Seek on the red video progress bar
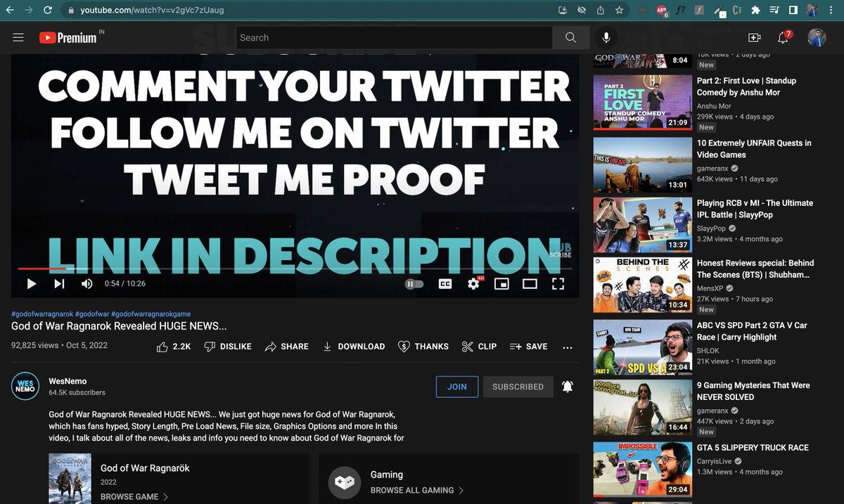The image size is (844, 504). pyautogui.click(x=295, y=269)
